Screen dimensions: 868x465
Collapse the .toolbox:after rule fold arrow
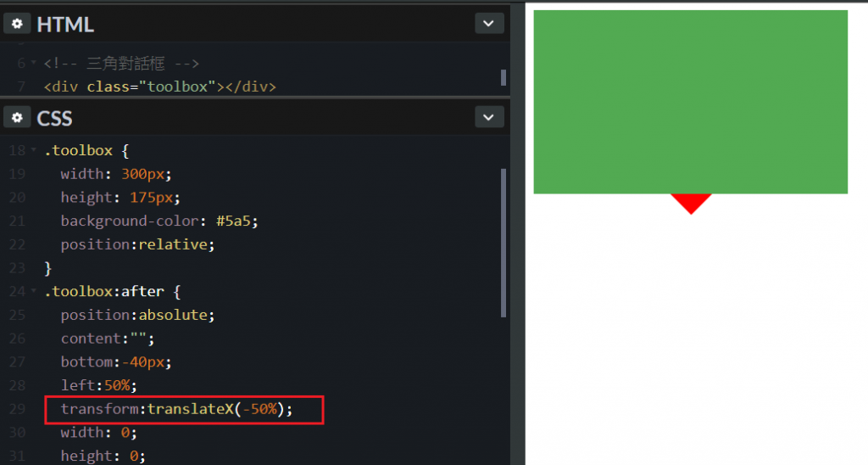click(x=34, y=291)
